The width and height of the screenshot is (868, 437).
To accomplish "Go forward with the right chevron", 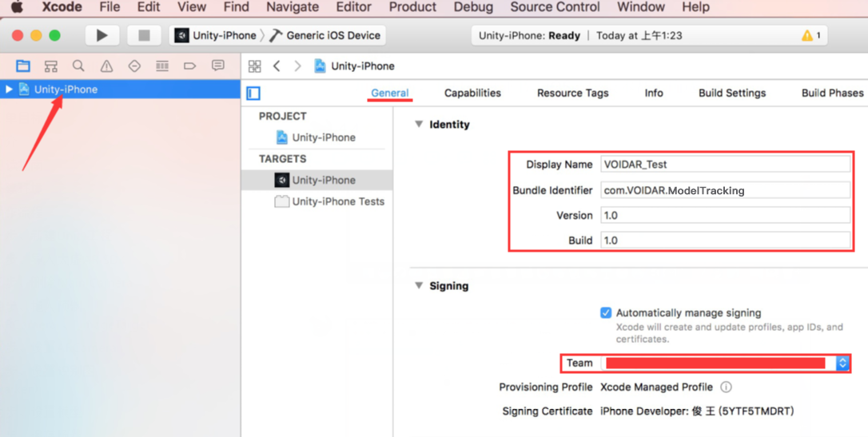I will pos(298,66).
